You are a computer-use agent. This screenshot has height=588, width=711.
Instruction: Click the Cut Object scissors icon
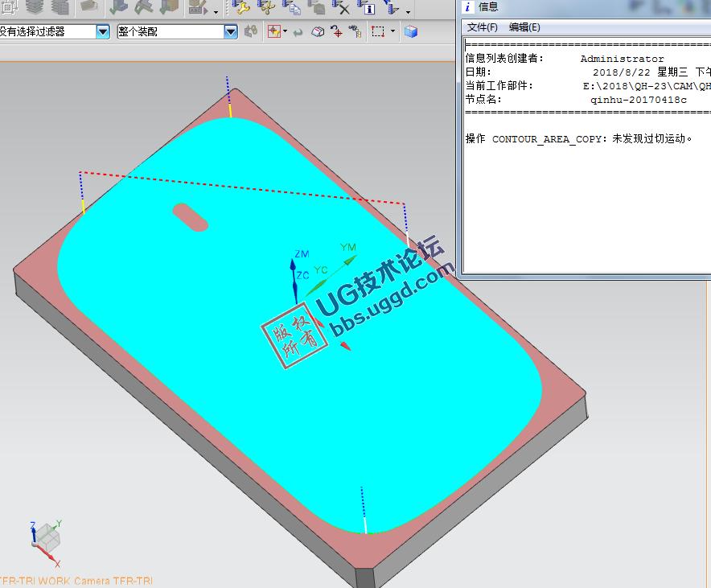(266, 8)
